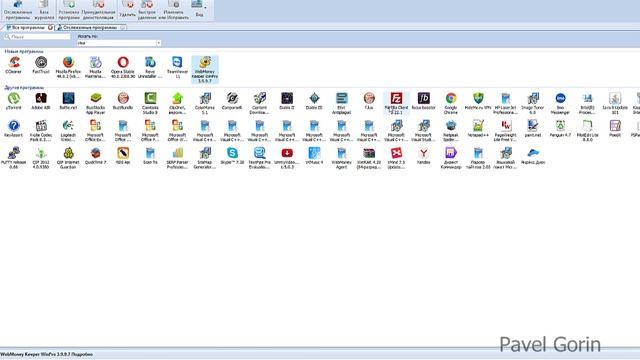The height and width of the screenshot is (360, 640).
Task: Focus the Поиск search field
Action: pos(37,37)
